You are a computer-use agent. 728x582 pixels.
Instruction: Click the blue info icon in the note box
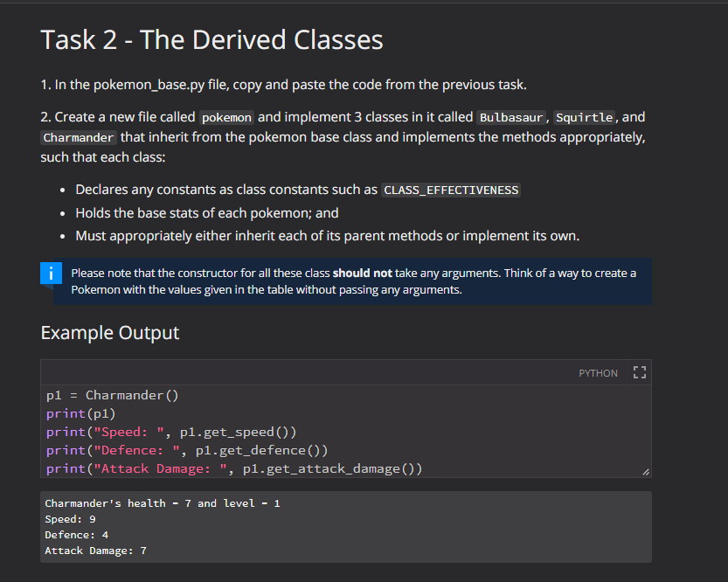tap(51, 273)
